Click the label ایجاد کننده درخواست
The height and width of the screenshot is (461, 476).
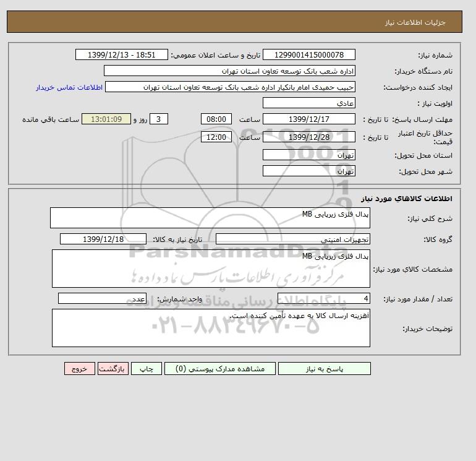pos(418,87)
